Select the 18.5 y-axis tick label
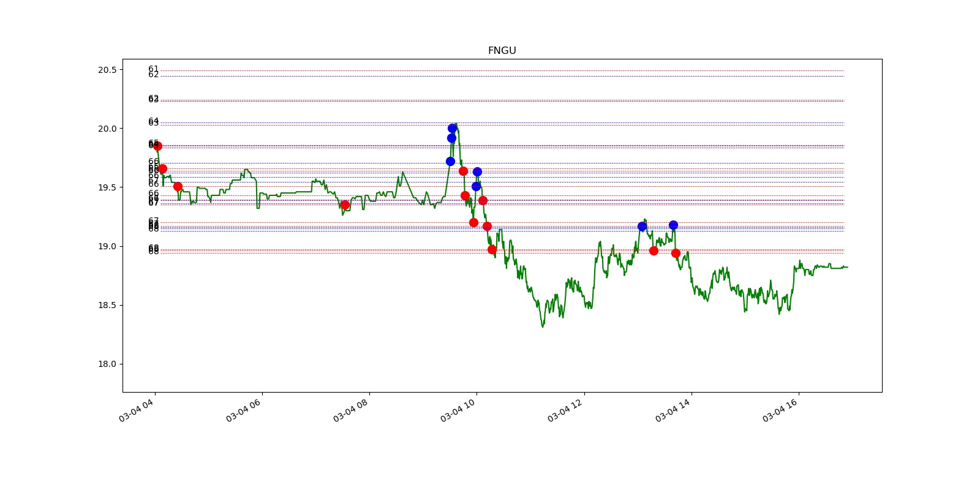Image resolution: width=980 pixels, height=490 pixels. coord(107,305)
